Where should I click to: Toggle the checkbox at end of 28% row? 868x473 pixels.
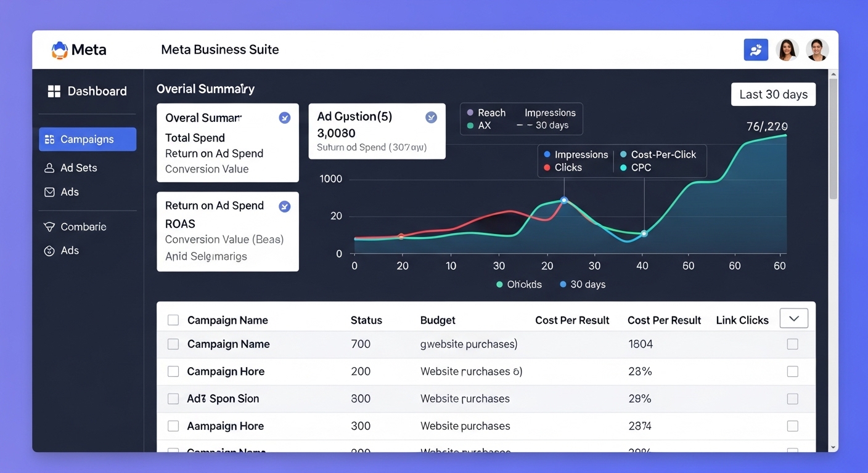(793, 371)
